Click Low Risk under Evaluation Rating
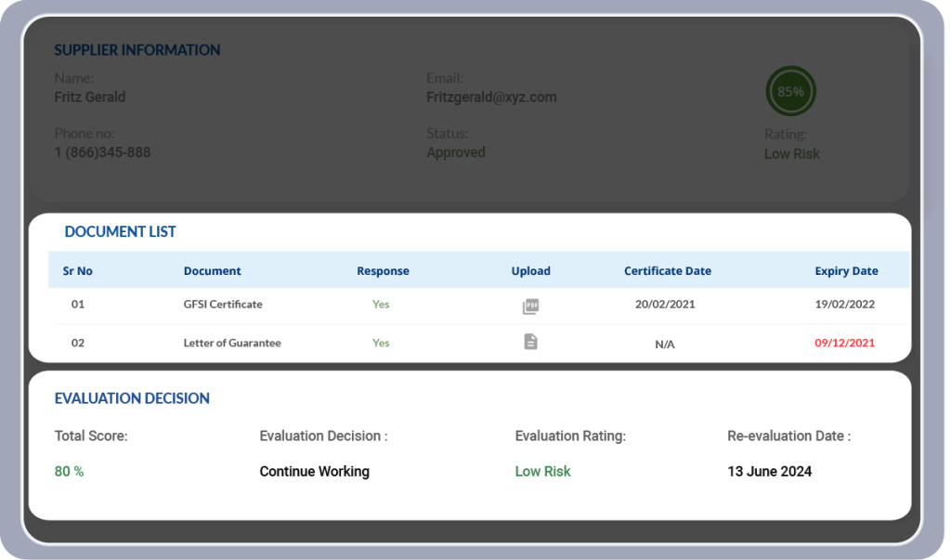Screen dimensions: 951x560 coord(542,472)
